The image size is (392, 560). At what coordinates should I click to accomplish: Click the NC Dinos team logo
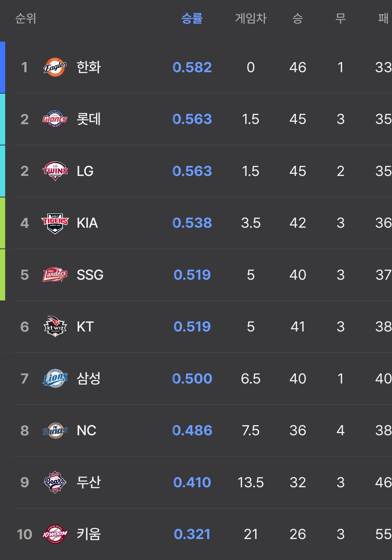[55, 430]
